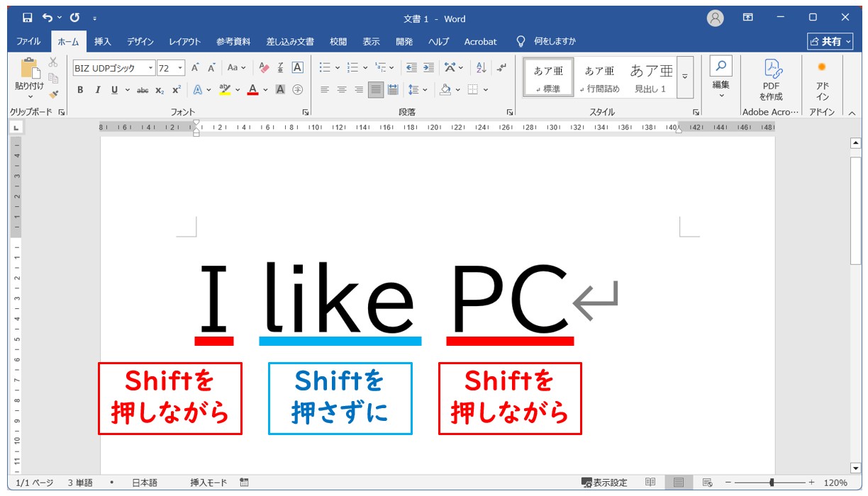Decrease paragraph indent

pyautogui.click(x=411, y=68)
